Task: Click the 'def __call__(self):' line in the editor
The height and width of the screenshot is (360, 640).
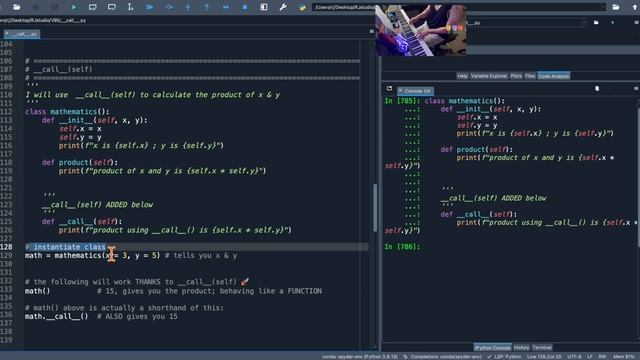Action: (82, 221)
